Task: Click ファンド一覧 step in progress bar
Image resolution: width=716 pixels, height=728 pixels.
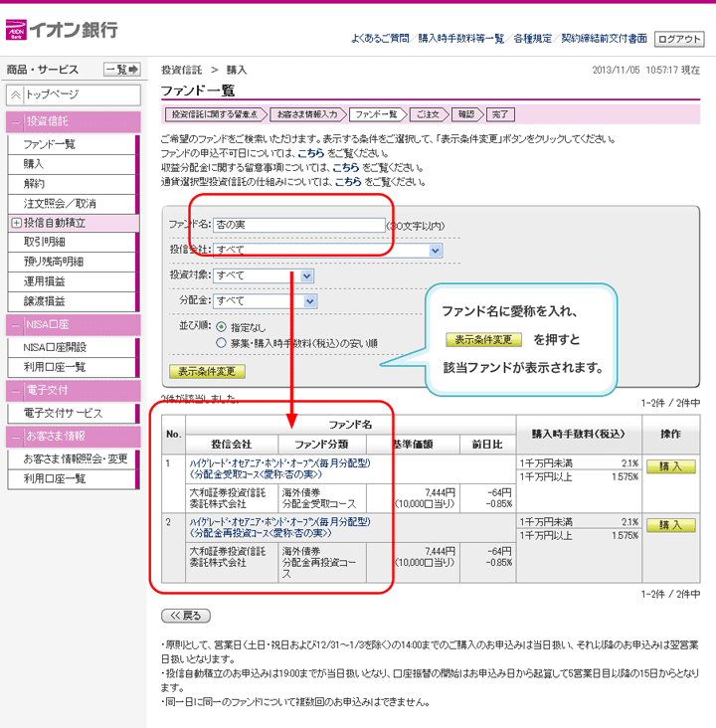Action: pos(376,114)
